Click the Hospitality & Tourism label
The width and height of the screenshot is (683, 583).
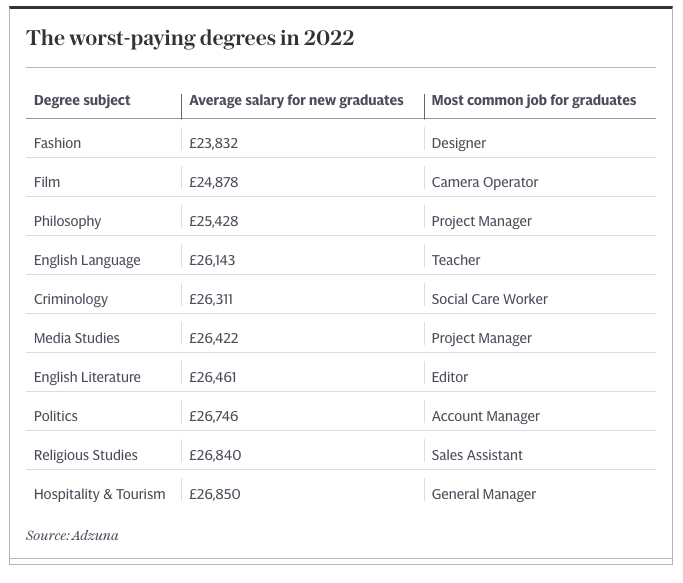(100, 495)
